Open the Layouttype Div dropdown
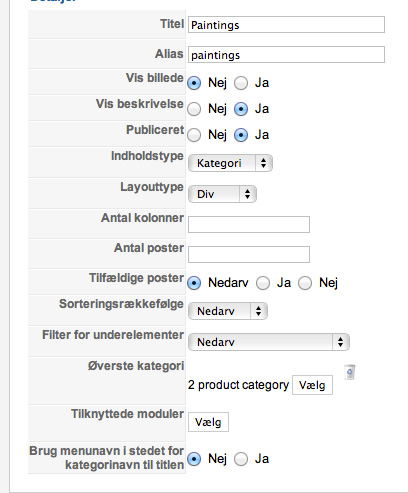 [x=222, y=194]
